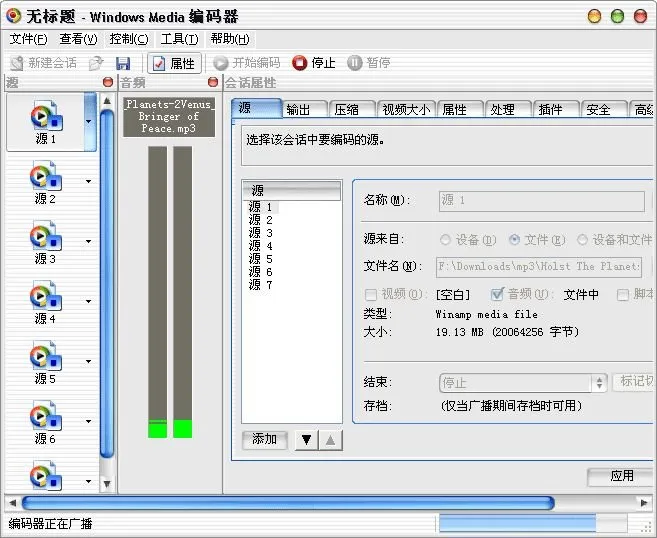Click the New Session (新建会话) toolbar icon
This screenshot has width=657, height=538.
click(17, 63)
